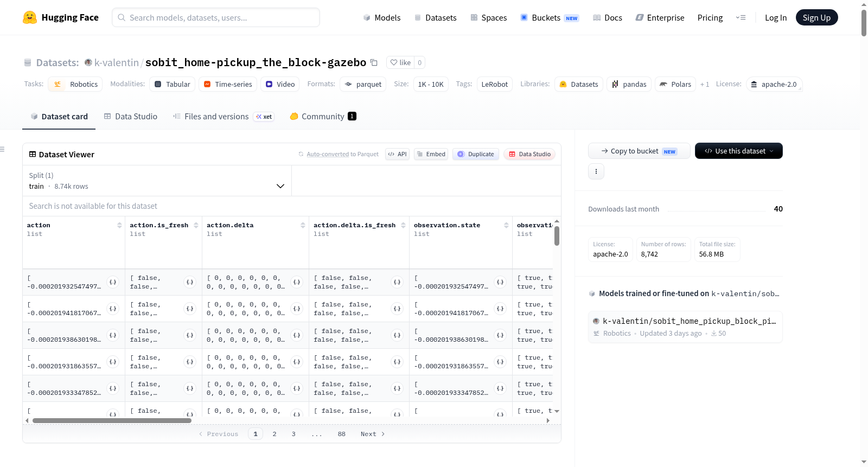
Task: Open the k-valentin/sobit_home_pickup_block model card
Action: (x=685, y=327)
